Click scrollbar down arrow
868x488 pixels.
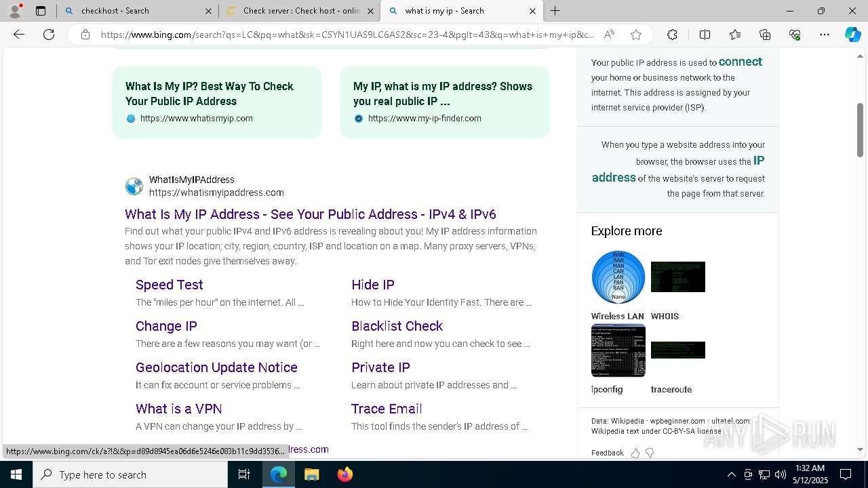pyautogui.click(x=861, y=449)
